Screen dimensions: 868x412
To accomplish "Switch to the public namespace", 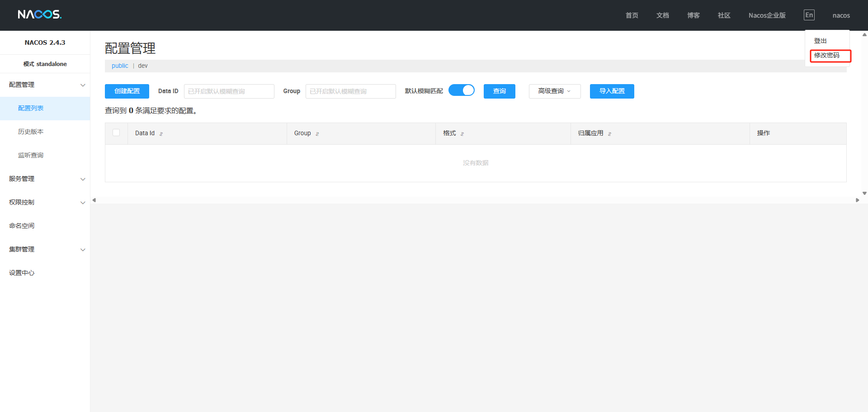I will pos(120,66).
